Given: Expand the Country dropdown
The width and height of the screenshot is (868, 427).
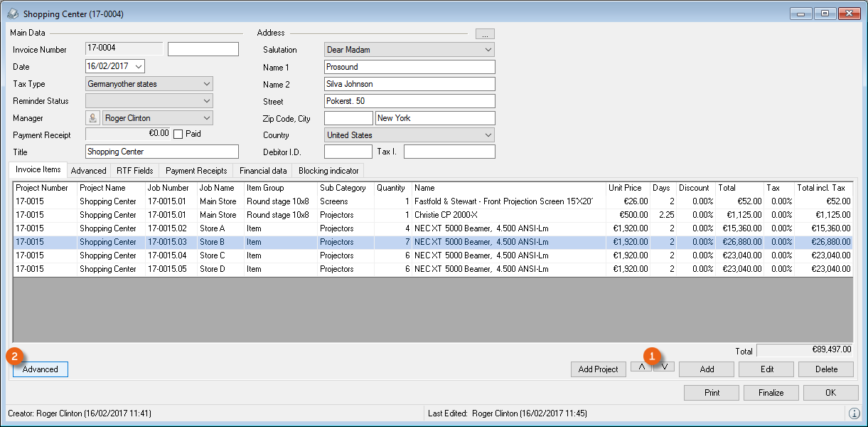Looking at the screenshot, I should [x=488, y=135].
